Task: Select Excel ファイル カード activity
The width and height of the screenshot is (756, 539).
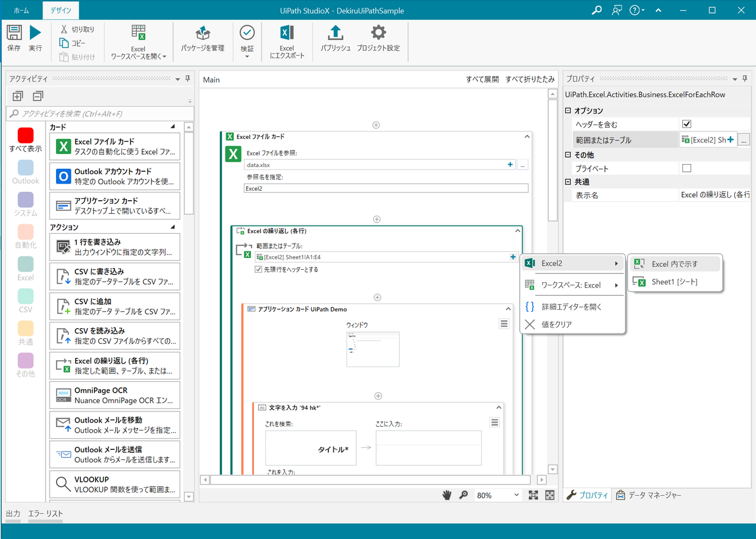Action: point(115,146)
